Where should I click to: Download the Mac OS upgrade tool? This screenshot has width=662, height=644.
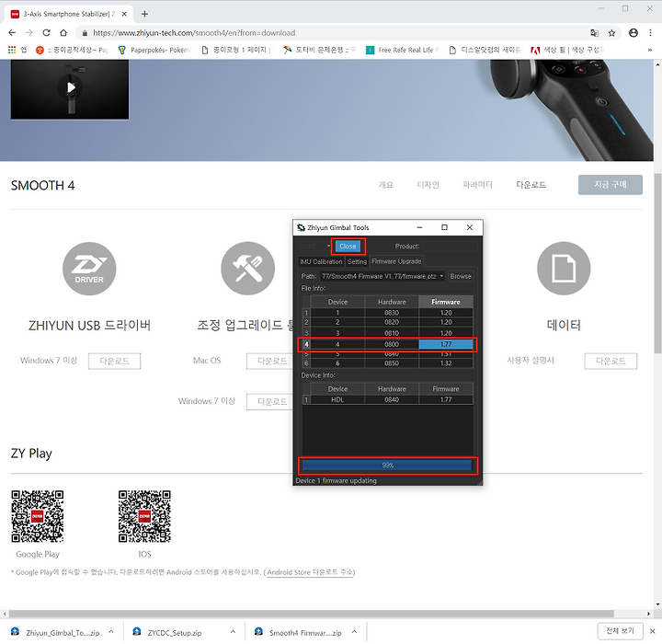270,361
